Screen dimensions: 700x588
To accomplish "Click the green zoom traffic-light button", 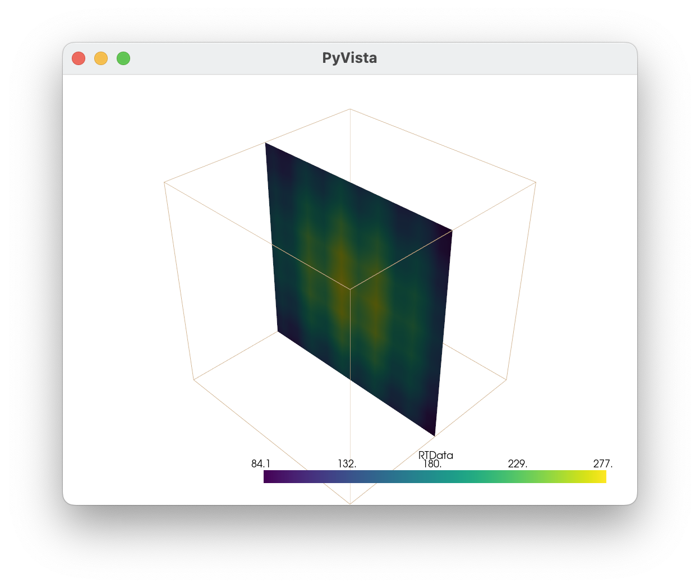I will [x=123, y=58].
